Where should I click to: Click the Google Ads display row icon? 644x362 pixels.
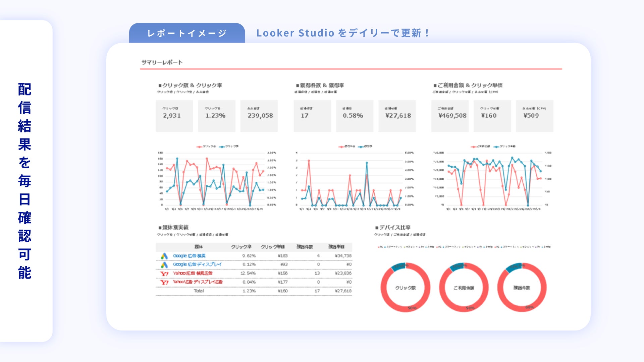pyautogui.click(x=164, y=265)
